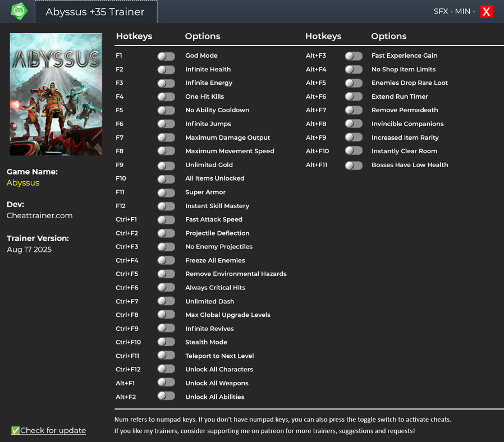Toggle No Ability Cooldown switch
Screen dimensions: 504x442
[166, 110]
